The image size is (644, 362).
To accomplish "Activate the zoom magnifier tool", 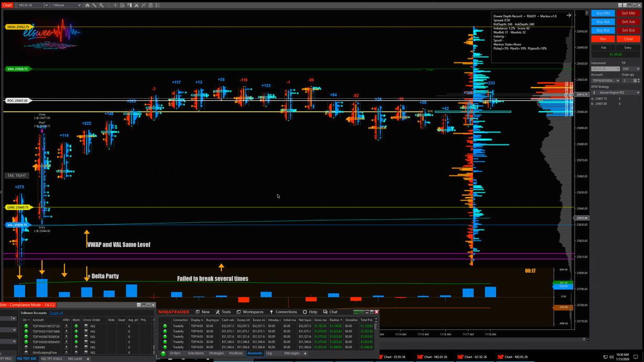I will click(x=101, y=5).
